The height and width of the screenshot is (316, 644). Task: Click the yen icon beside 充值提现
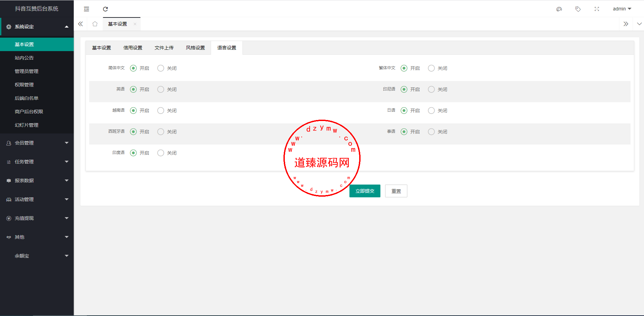point(9,218)
